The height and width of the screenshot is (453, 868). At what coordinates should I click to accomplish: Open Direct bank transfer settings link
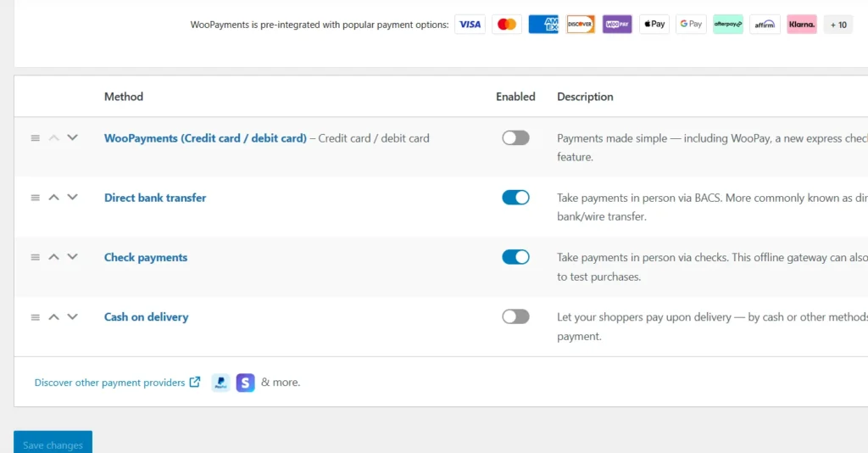[155, 198]
